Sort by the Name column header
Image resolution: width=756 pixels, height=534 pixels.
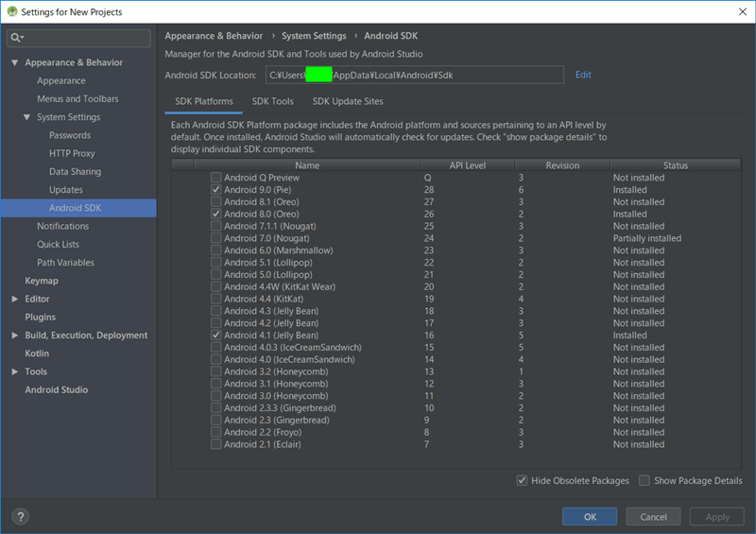coord(307,165)
